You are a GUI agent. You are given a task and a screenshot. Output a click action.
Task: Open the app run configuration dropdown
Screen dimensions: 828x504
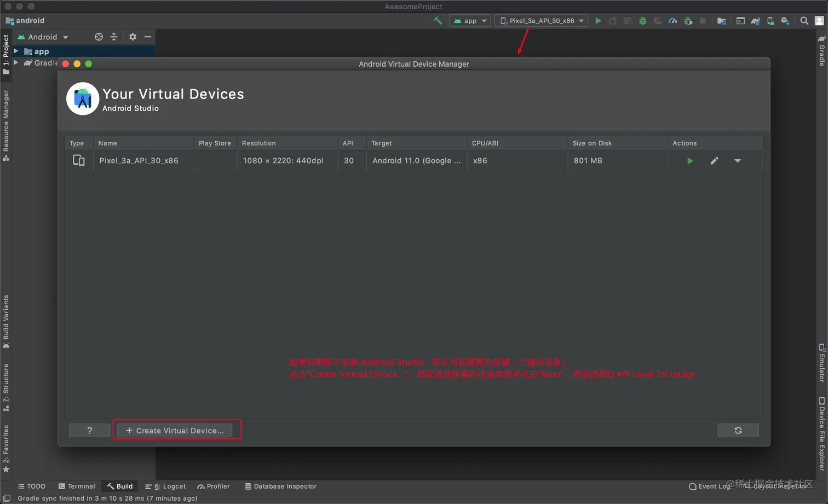(x=470, y=21)
